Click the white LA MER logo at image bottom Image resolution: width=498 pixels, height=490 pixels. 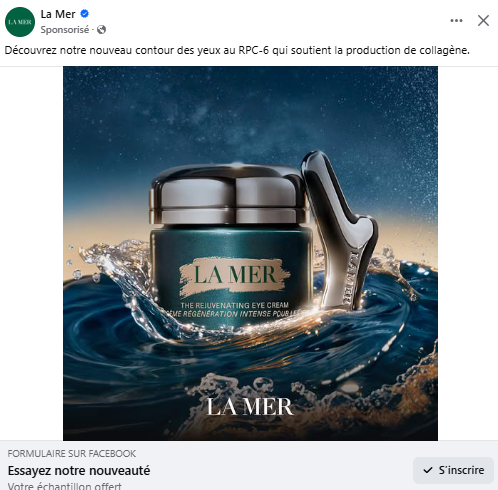click(250, 407)
